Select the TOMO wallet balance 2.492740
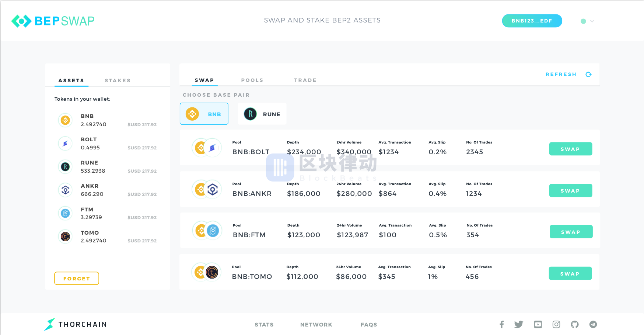The image size is (644, 335). pos(94,241)
